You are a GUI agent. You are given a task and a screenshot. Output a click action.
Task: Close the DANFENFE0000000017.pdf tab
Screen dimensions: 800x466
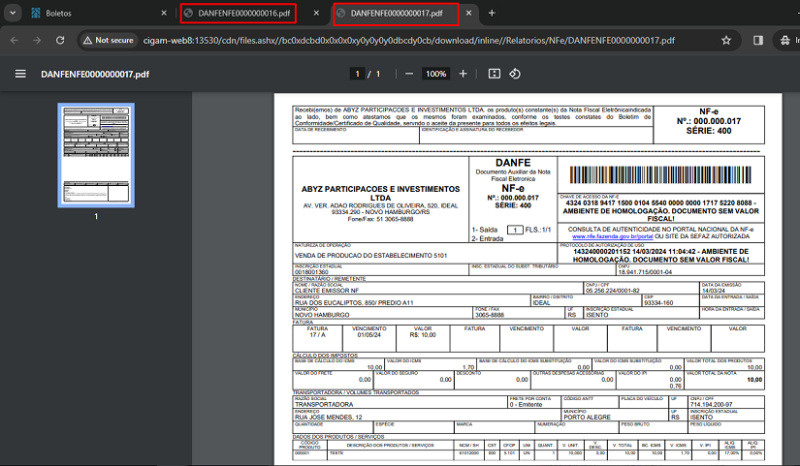(x=468, y=13)
